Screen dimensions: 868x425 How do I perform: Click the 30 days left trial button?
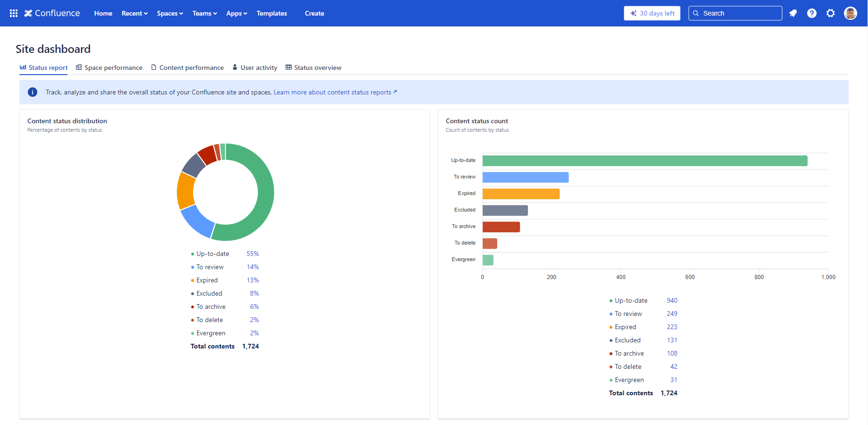652,13
